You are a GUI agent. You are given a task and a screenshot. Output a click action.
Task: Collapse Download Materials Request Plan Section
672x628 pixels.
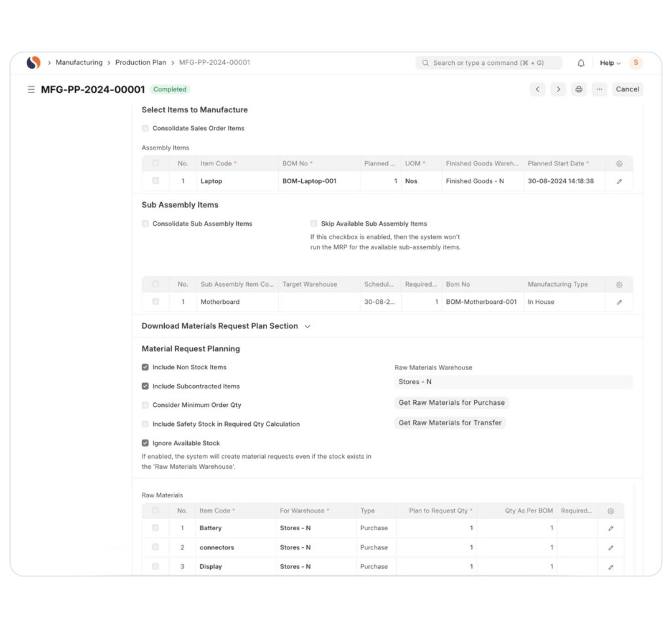point(306,325)
